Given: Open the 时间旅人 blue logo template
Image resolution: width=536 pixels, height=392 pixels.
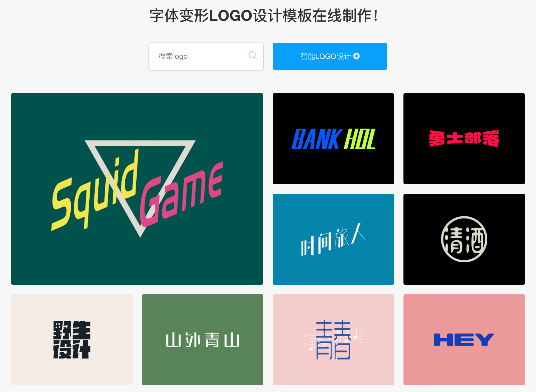Looking at the screenshot, I should coord(333,239).
